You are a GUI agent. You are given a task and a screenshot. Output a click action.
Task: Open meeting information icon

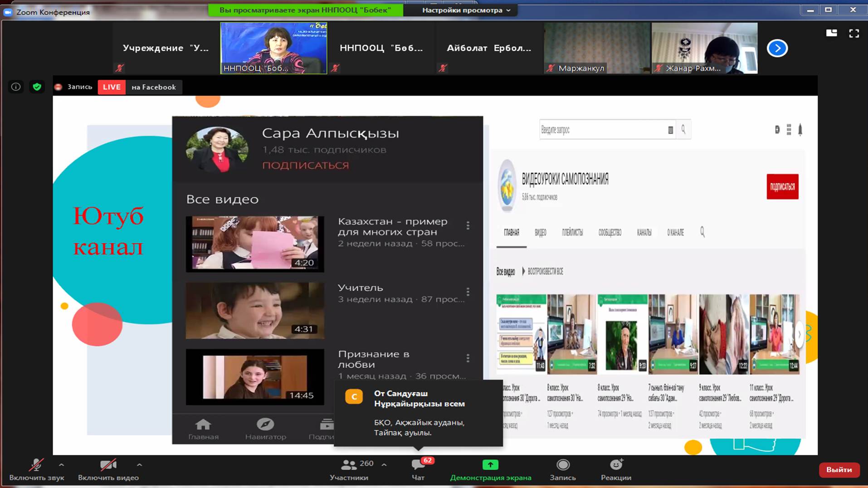tap(16, 87)
